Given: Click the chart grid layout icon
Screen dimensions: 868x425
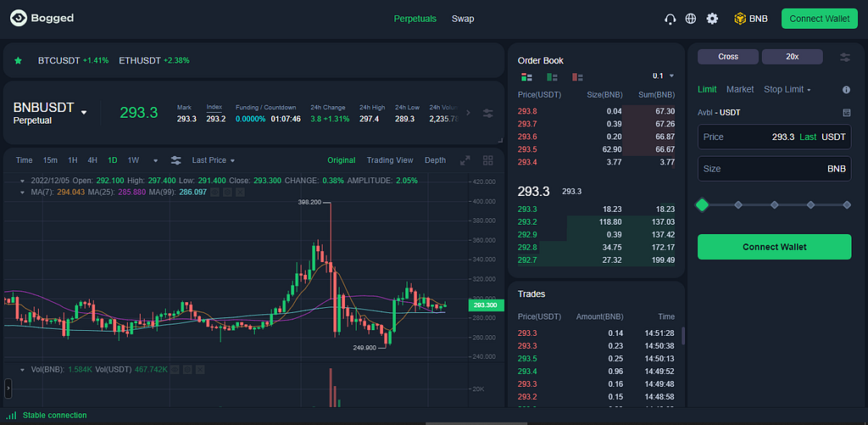Looking at the screenshot, I should [x=487, y=160].
